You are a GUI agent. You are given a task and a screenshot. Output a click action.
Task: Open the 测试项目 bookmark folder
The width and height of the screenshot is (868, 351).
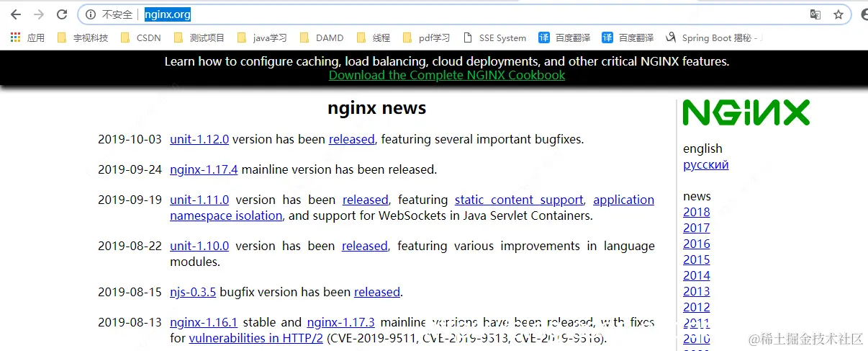click(x=199, y=37)
